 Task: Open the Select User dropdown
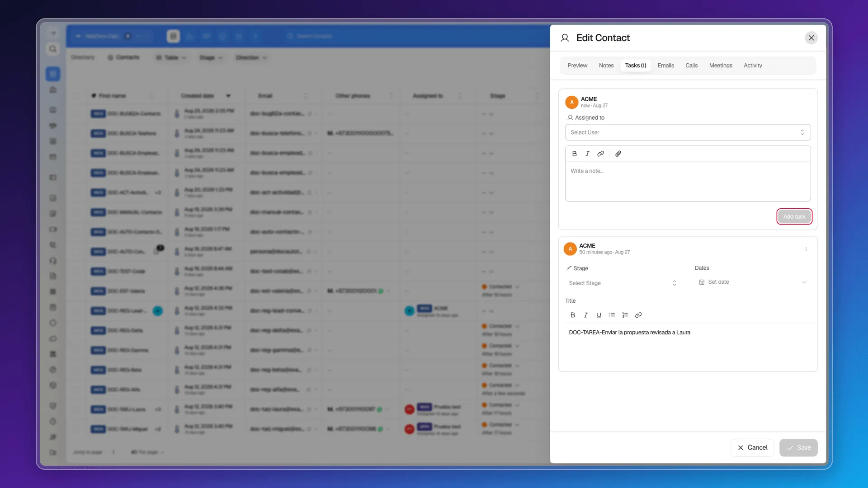[x=688, y=132]
